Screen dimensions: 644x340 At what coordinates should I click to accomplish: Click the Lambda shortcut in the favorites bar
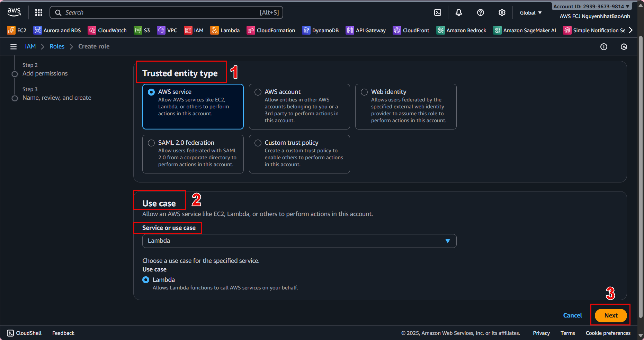click(x=225, y=30)
